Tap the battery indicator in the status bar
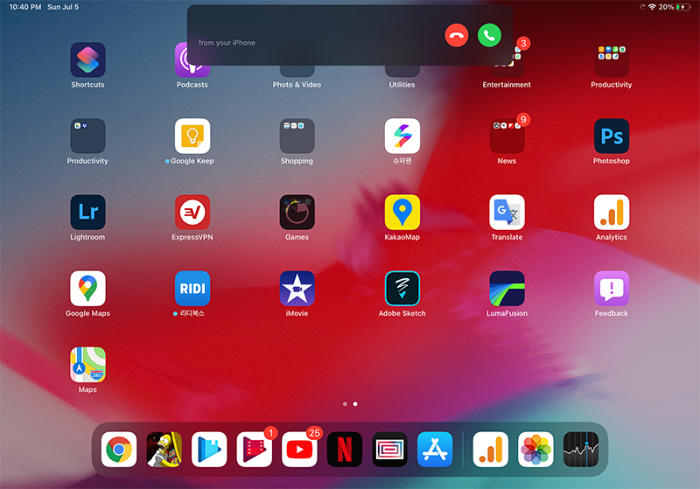 (x=683, y=7)
